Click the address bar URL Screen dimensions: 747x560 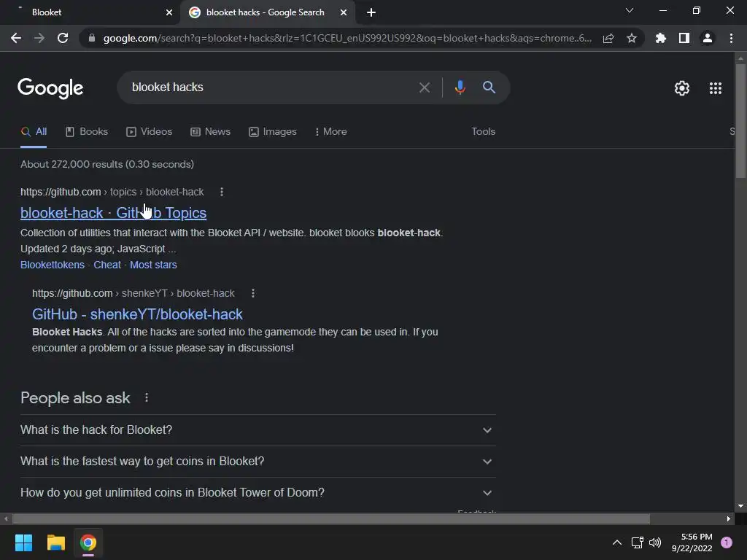pos(347,38)
